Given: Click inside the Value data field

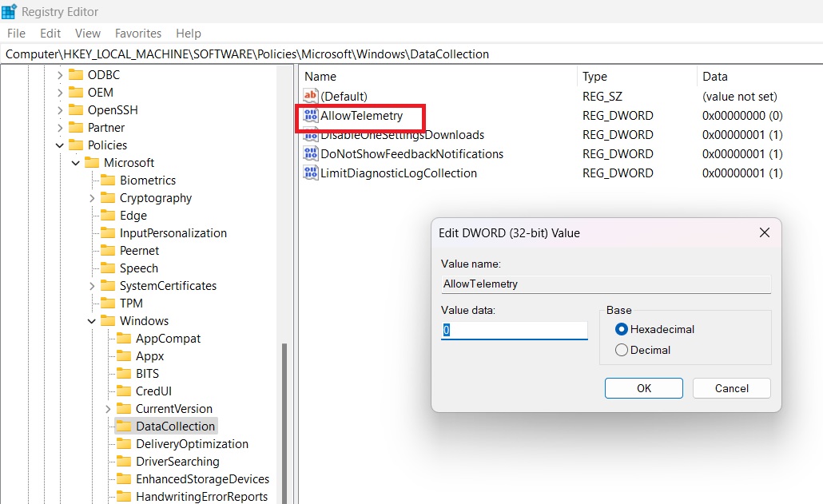Looking at the screenshot, I should click(x=514, y=329).
